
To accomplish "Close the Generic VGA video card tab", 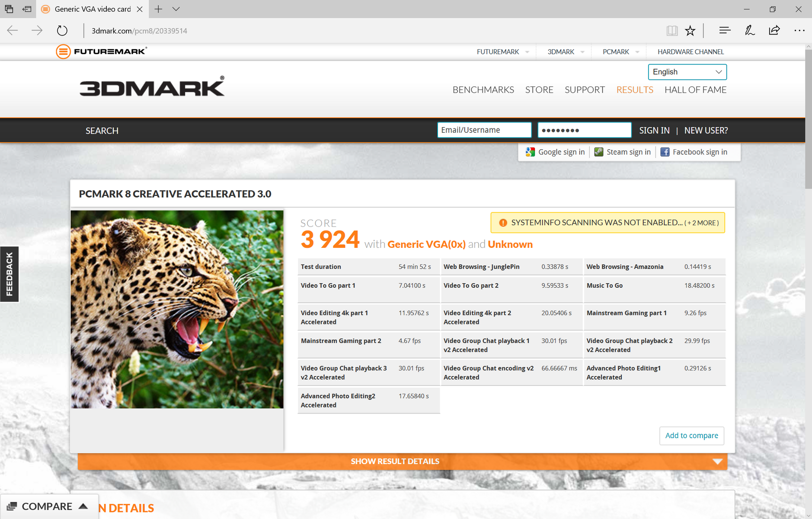I will [x=140, y=9].
